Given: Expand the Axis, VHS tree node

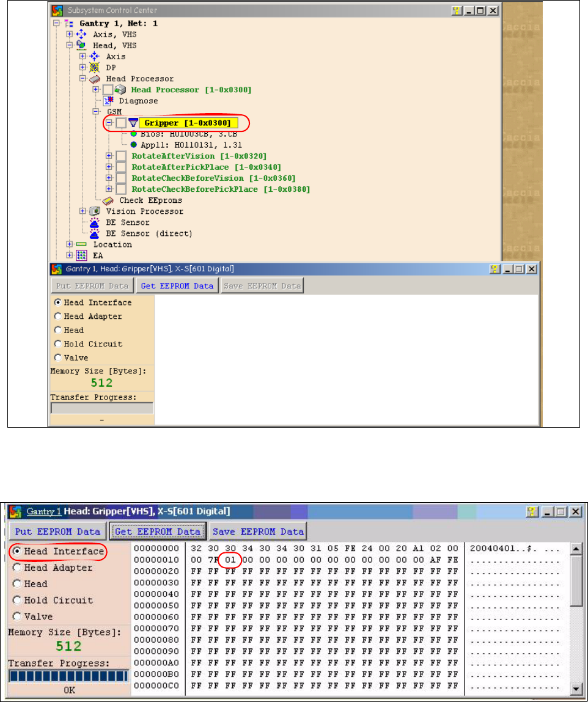Looking at the screenshot, I should (70, 34).
